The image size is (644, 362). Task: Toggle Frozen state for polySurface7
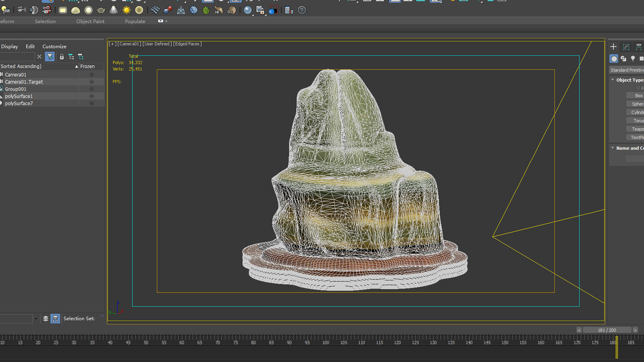point(92,104)
